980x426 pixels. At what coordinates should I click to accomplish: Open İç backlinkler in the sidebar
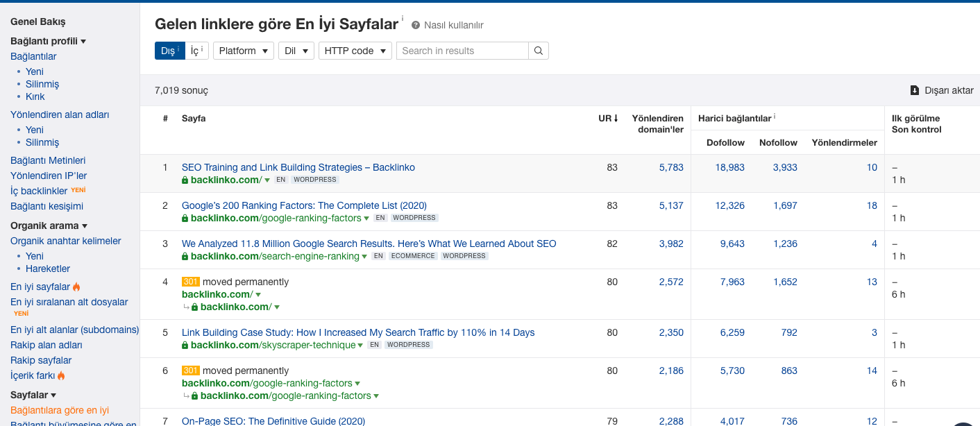pos(39,191)
